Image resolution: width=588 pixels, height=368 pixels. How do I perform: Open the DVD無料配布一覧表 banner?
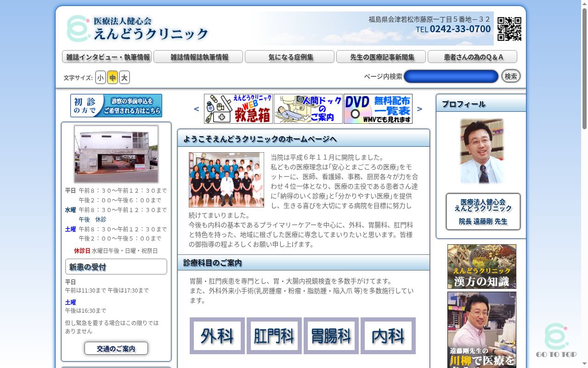point(378,109)
